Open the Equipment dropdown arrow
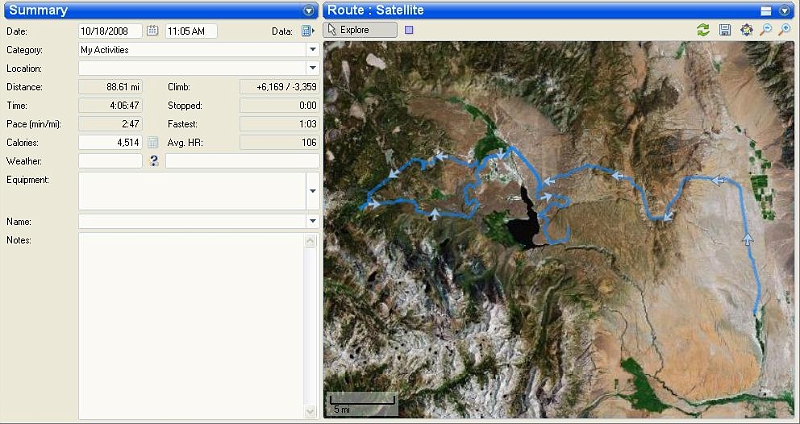The height and width of the screenshot is (424, 800). pyautogui.click(x=312, y=191)
